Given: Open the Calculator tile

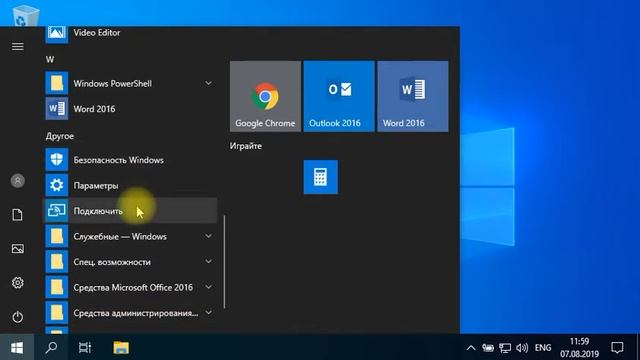Looking at the screenshot, I should (320, 177).
